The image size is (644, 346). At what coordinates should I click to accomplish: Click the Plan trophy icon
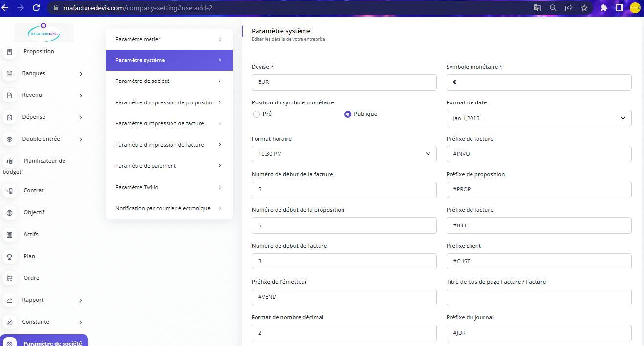tap(9, 257)
